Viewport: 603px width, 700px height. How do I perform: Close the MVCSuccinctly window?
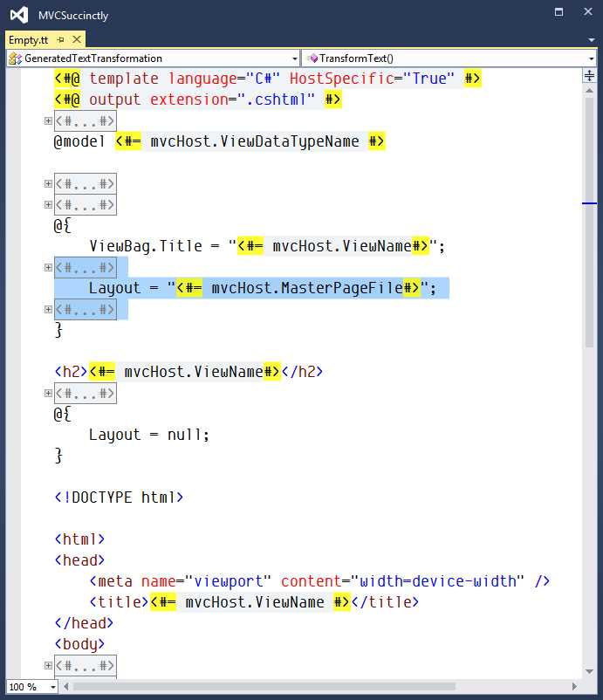click(588, 12)
